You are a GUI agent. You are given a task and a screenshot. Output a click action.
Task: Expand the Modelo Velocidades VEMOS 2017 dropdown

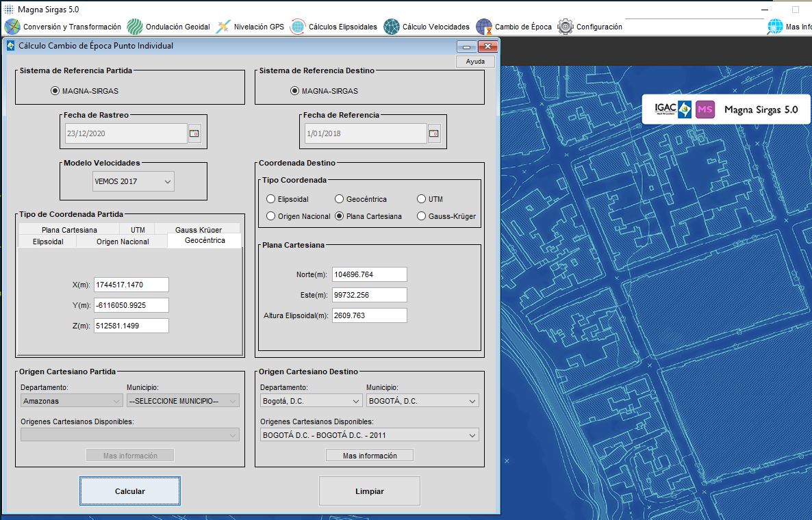coord(134,181)
